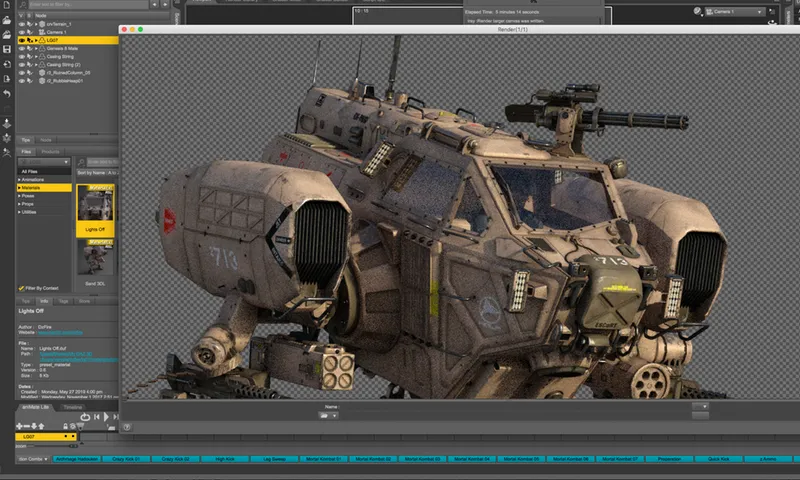Click aniMate loop playback icon

tap(85, 417)
